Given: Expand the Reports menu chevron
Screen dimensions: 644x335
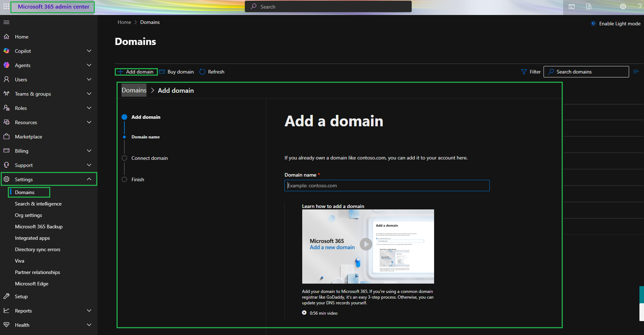Looking at the screenshot, I should (x=89, y=311).
